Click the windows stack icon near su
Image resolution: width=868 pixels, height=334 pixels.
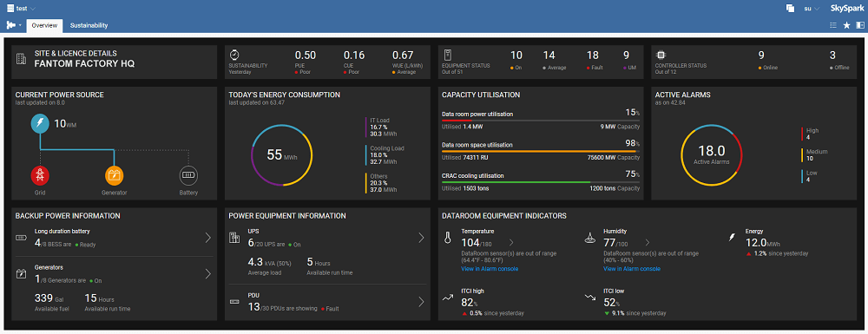791,9
